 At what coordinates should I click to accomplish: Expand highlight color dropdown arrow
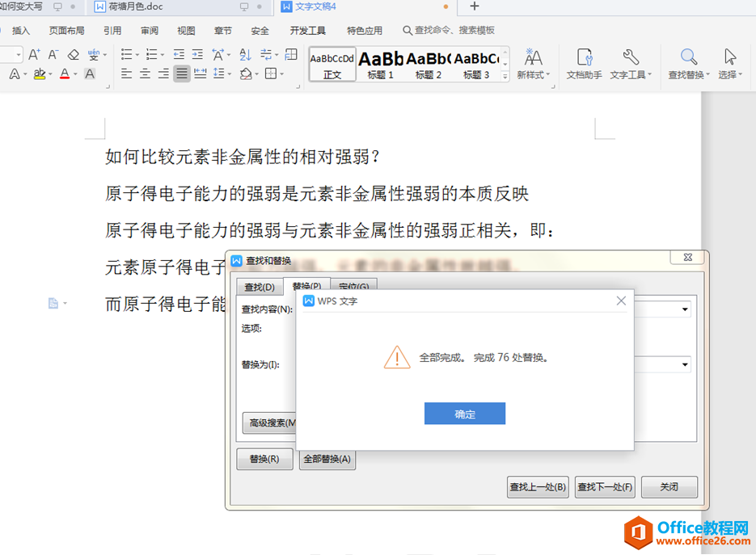click(50, 74)
